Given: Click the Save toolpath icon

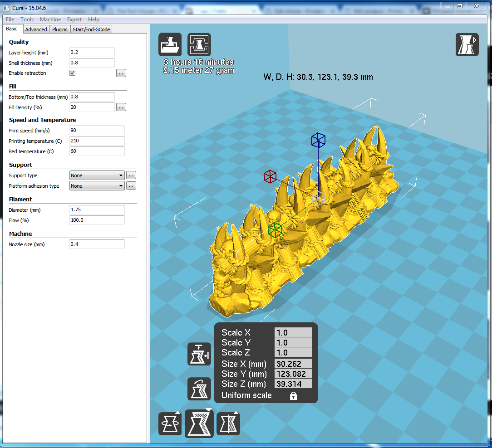Looking at the screenshot, I should tap(199, 44).
